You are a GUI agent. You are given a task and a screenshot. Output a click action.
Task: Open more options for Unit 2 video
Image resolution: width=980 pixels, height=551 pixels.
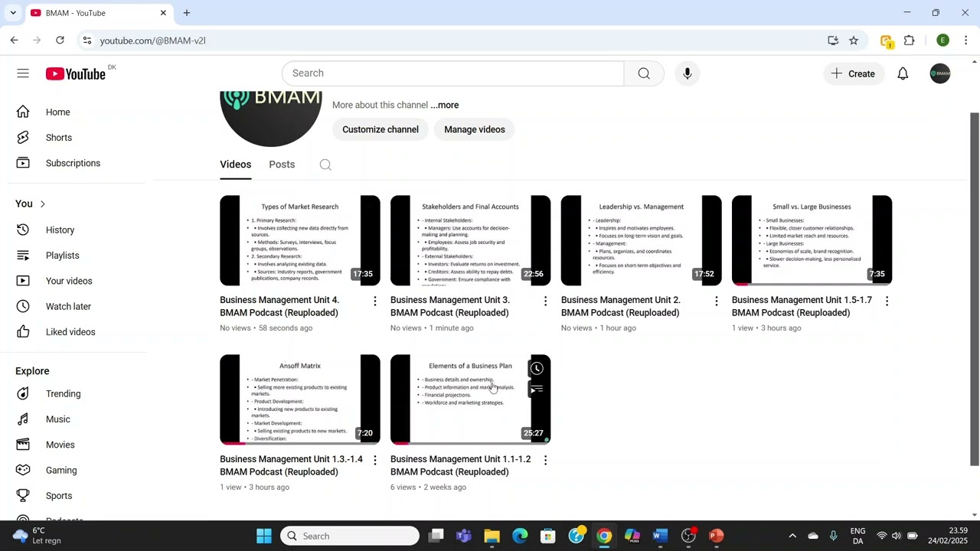716,302
